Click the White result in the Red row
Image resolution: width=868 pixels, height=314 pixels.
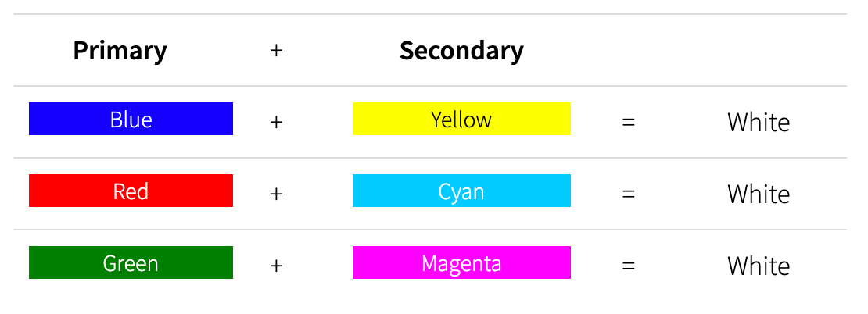click(758, 194)
